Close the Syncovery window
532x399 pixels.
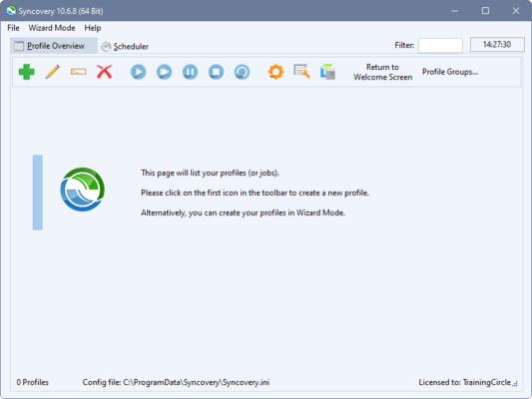click(516, 11)
